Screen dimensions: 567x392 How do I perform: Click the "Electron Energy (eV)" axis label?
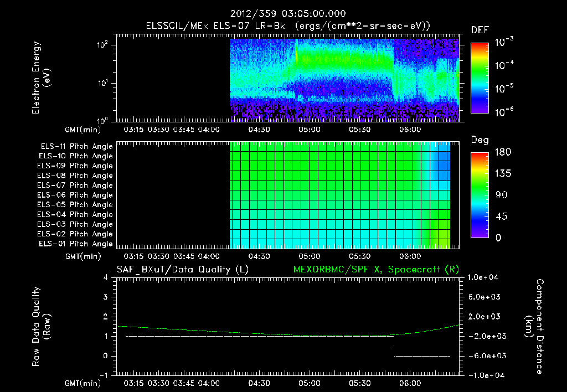[41, 78]
